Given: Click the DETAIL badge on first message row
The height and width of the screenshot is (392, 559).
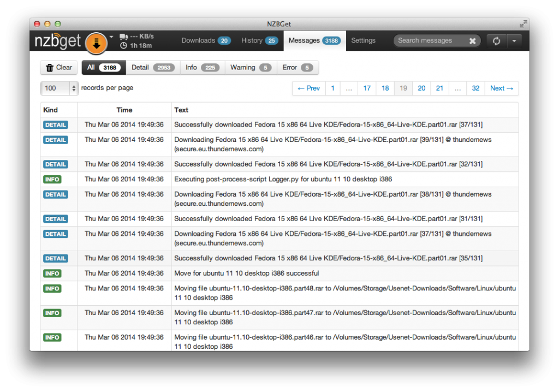Looking at the screenshot, I should pyautogui.click(x=55, y=124).
